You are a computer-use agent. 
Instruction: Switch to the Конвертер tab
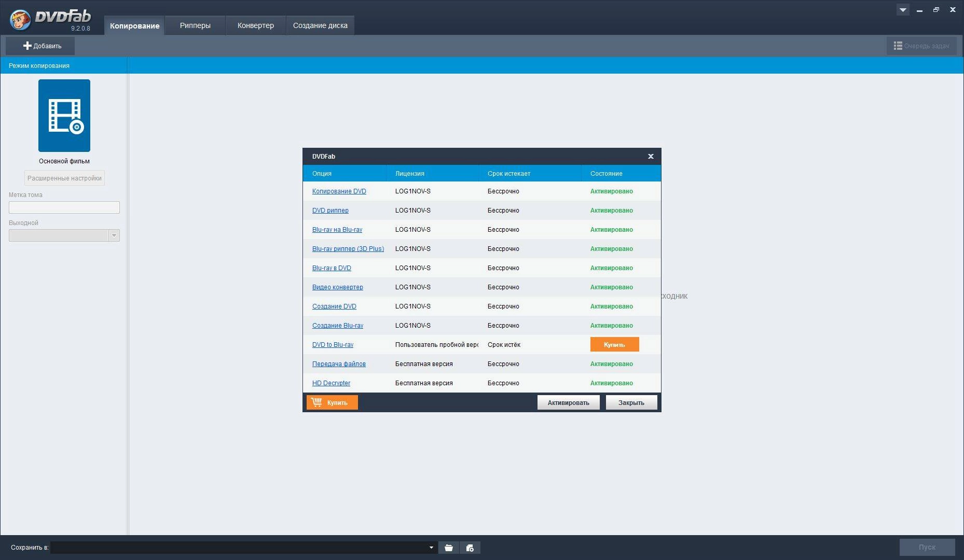tap(256, 25)
